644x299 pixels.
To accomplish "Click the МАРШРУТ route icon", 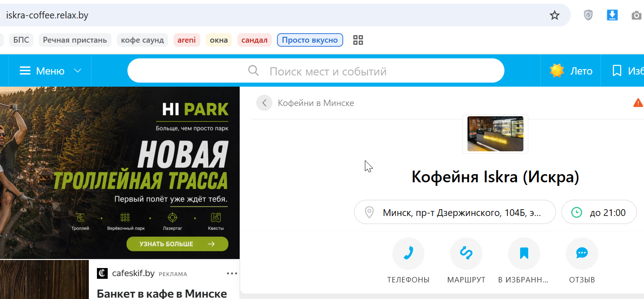I will (466, 254).
